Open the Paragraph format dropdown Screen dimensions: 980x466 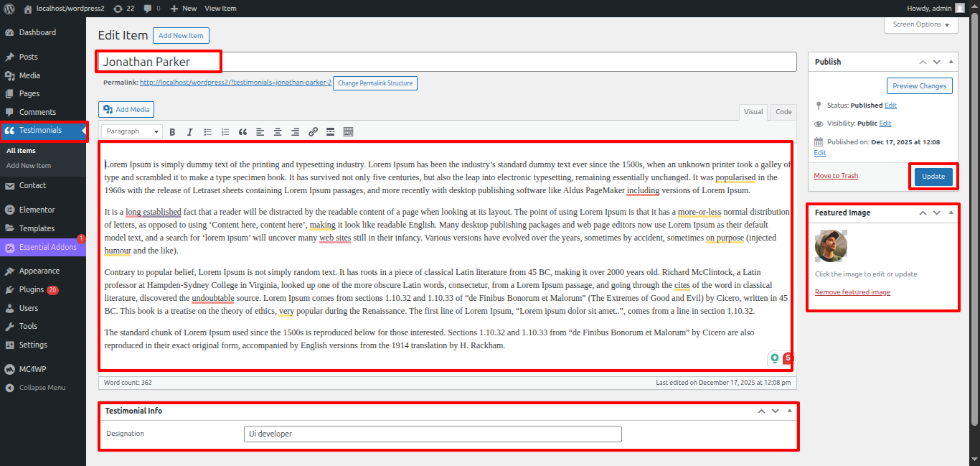coord(133,132)
